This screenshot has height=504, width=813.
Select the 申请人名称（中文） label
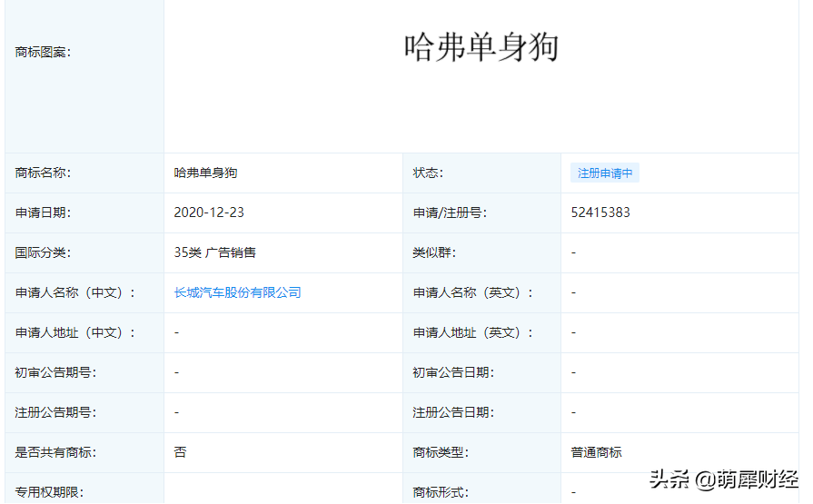point(75,293)
